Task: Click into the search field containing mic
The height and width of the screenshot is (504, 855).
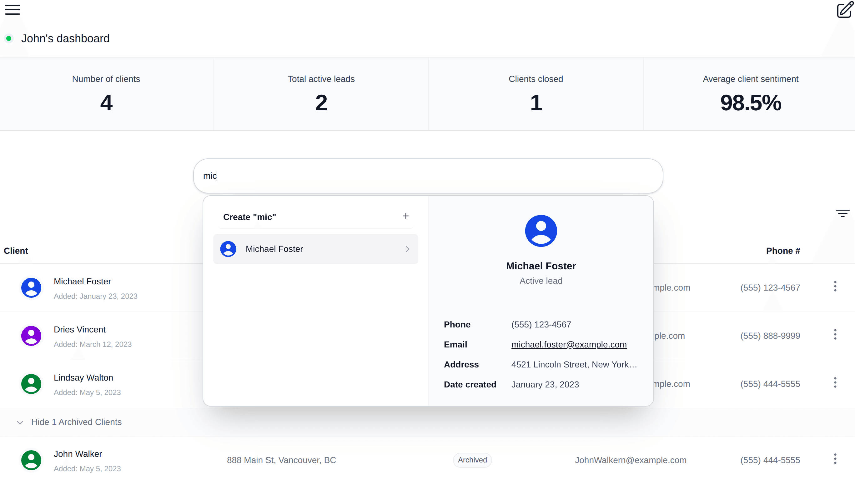Action: click(x=428, y=176)
